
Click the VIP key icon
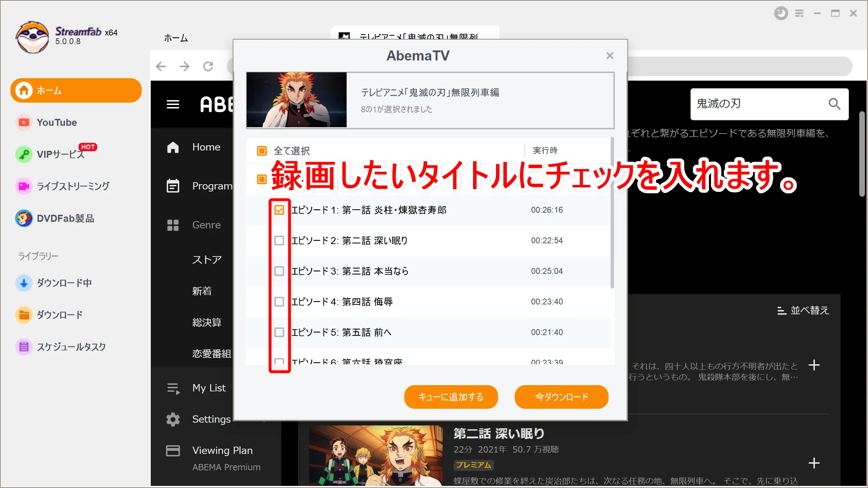(24, 154)
